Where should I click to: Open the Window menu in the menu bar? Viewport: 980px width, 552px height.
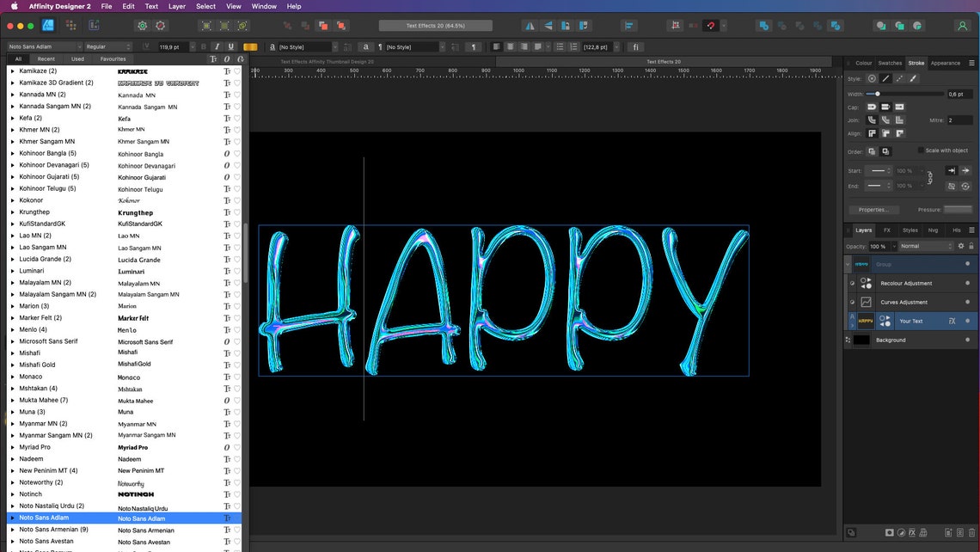[264, 6]
